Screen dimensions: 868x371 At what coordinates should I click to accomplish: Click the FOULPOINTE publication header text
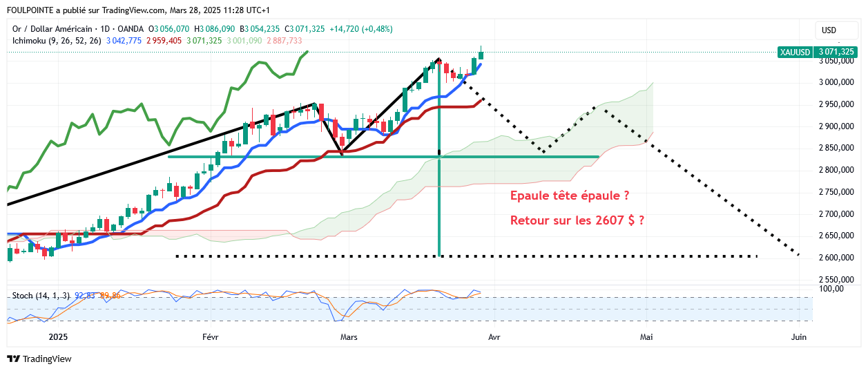coord(138,10)
